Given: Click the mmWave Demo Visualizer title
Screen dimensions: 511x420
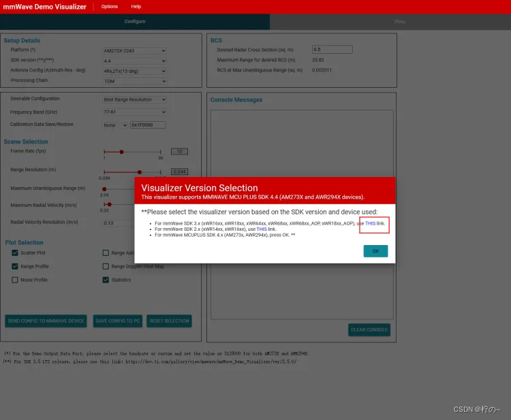Looking at the screenshot, I should (45, 7).
